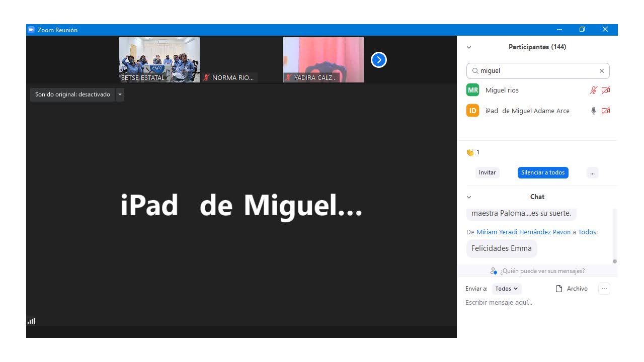Click the MR avatar for Miguel rios
Image resolution: width=644 pixels, height=362 pixels.
472,90
